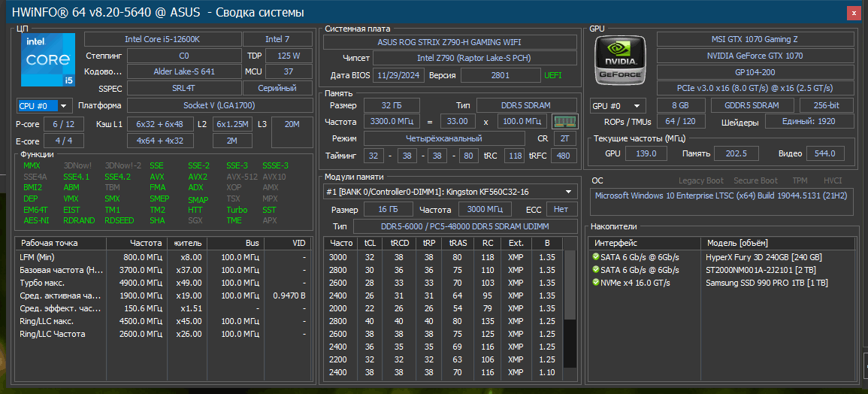Click the tRAS column header in timings table
The width and height of the screenshot is (868, 394).
coord(458,243)
